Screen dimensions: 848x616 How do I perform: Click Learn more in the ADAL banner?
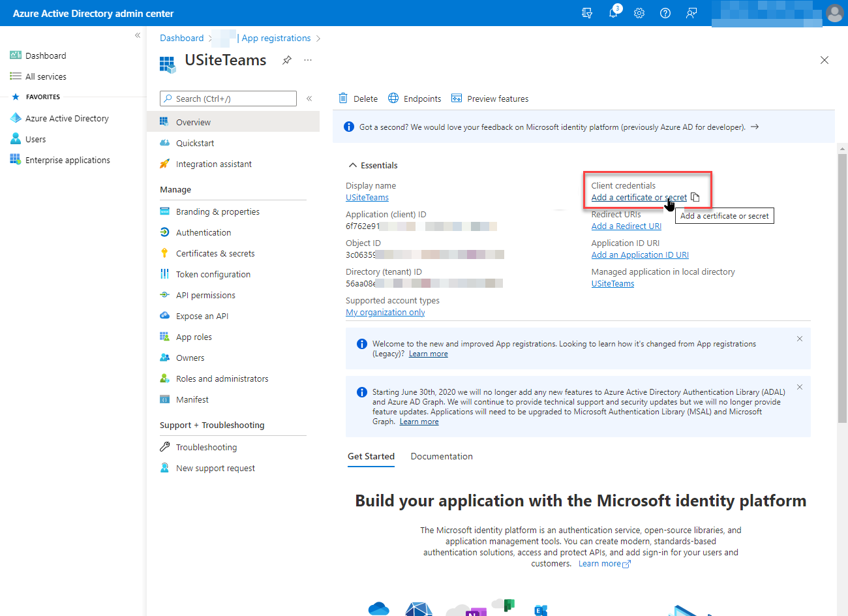point(419,422)
